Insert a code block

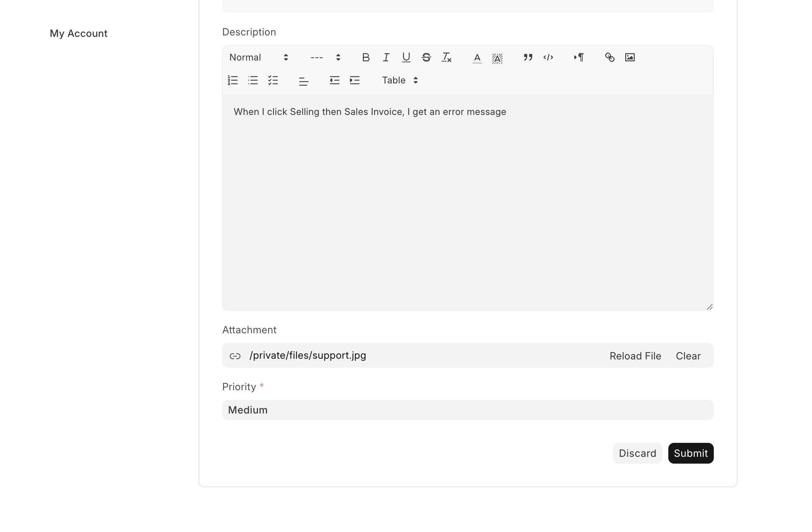coord(548,57)
